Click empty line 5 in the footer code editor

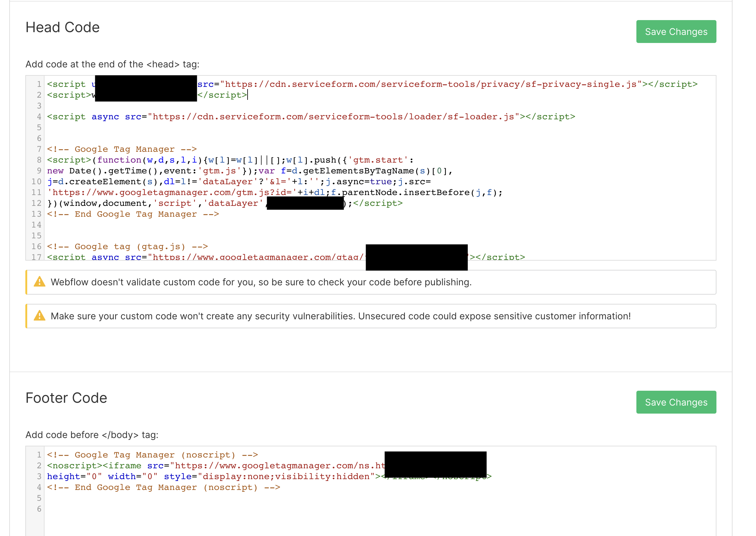click(x=380, y=498)
